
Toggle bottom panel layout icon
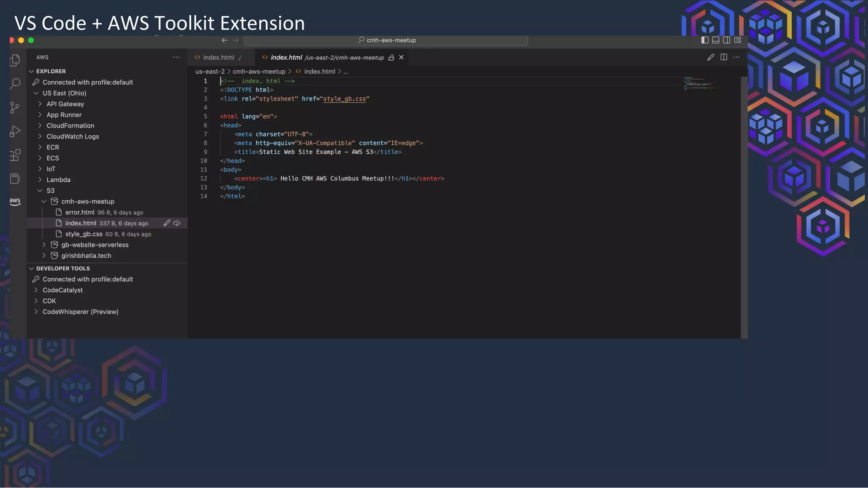coord(715,40)
